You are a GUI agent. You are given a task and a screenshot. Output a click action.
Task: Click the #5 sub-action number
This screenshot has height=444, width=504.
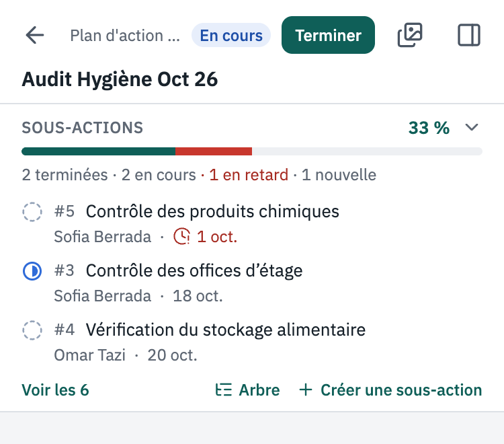pyautogui.click(x=65, y=211)
